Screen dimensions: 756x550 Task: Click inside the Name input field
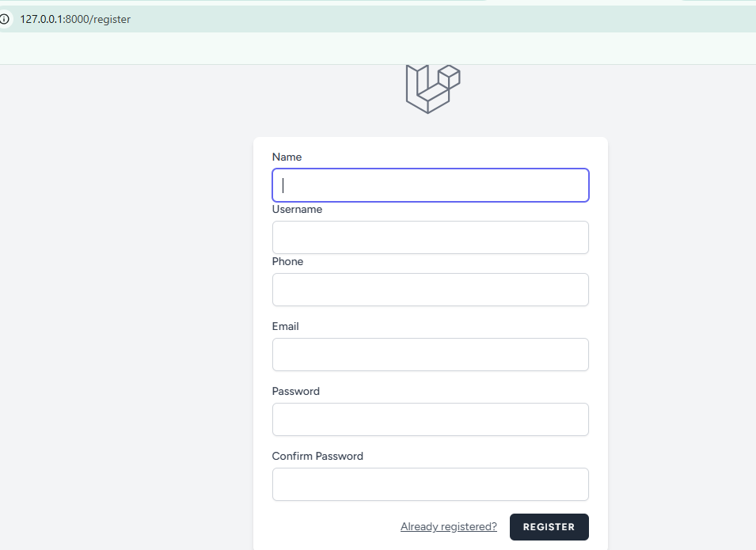coord(430,184)
